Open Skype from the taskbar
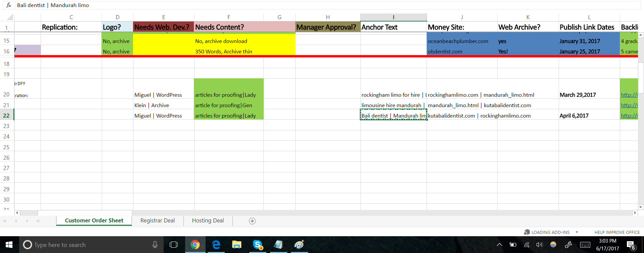 (x=258, y=245)
